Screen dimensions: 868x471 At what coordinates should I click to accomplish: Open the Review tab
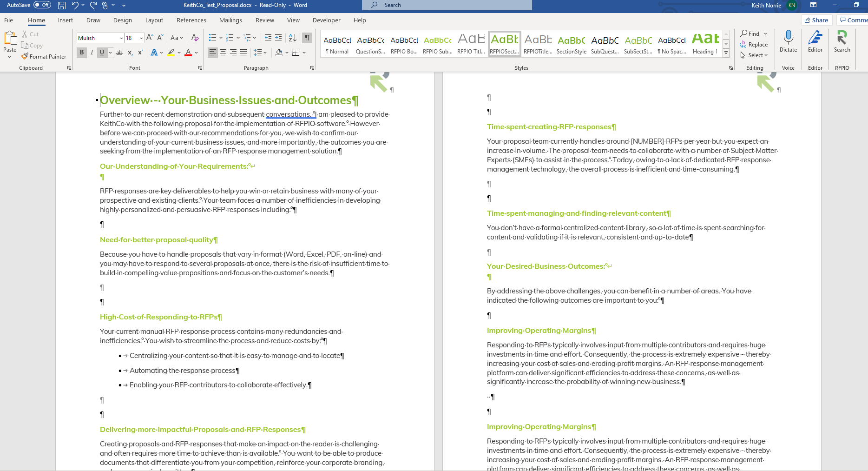(x=265, y=20)
